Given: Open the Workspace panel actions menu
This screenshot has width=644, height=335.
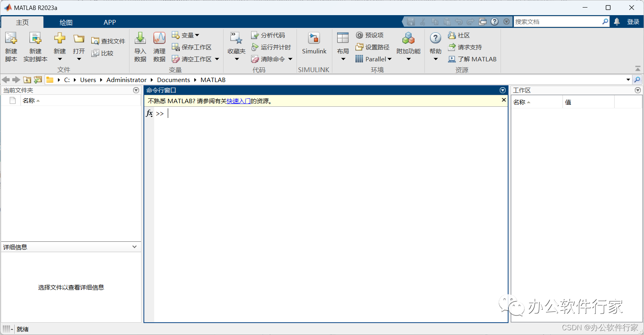Looking at the screenshot, I should [638, 90].
